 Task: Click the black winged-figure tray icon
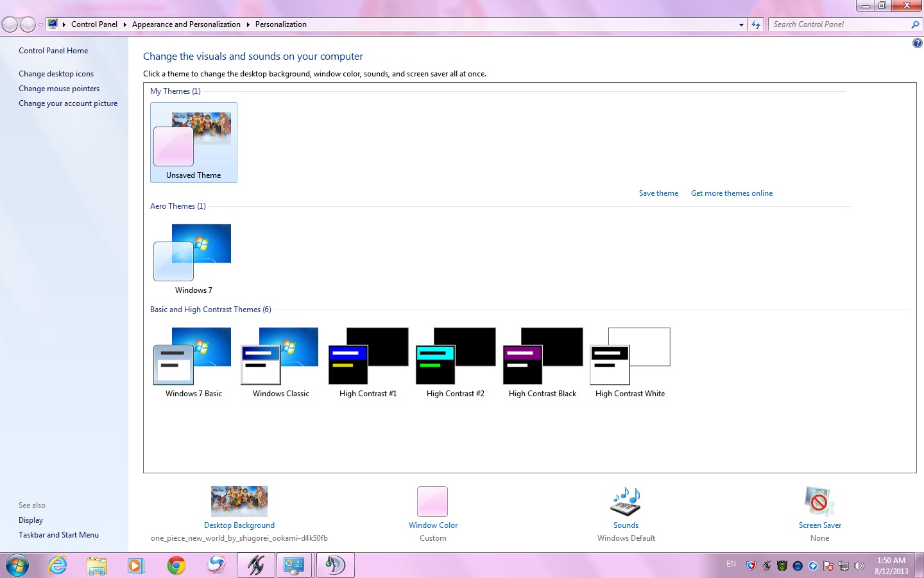coord(767,566)
